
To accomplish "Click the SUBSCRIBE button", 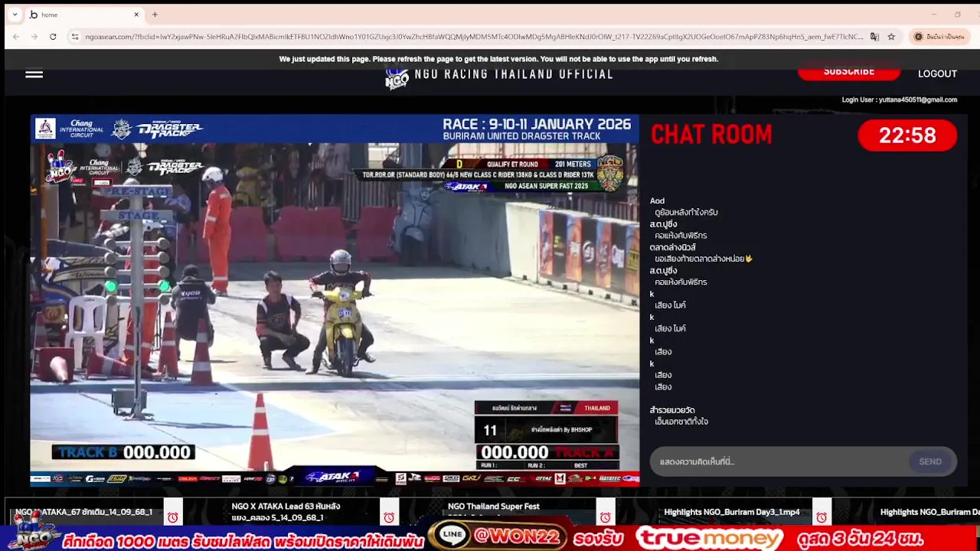I will 849,72.
